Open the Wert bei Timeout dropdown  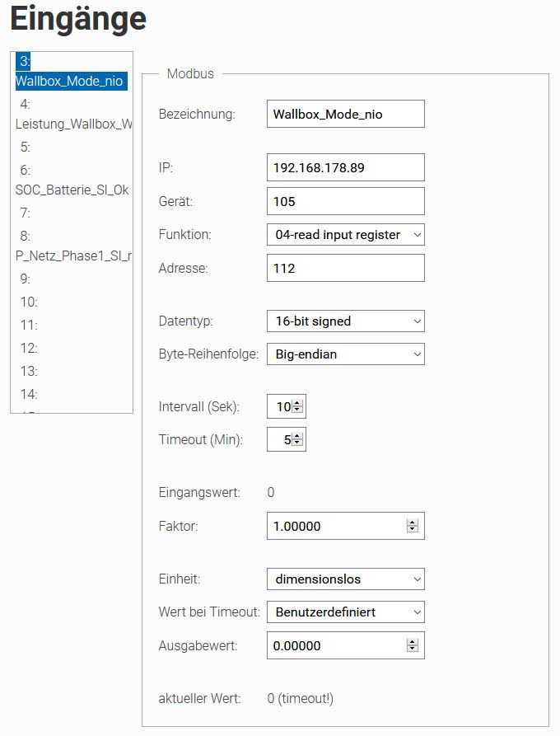tap(345, 612)
